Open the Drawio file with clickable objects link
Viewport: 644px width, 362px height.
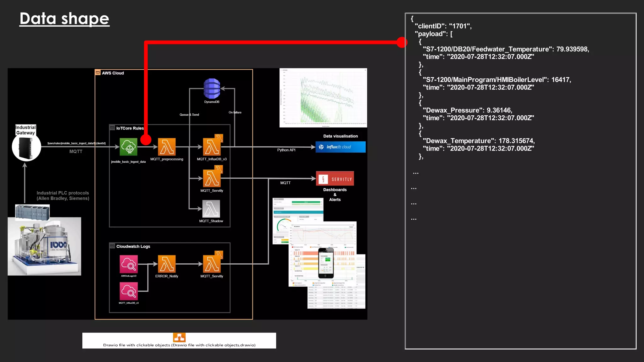click(179, 345)
